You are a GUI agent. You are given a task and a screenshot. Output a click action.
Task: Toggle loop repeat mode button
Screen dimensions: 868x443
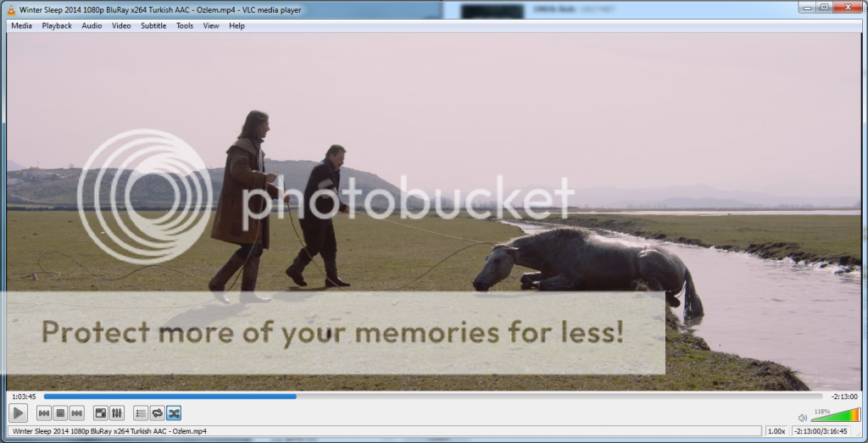pos(157,413)
